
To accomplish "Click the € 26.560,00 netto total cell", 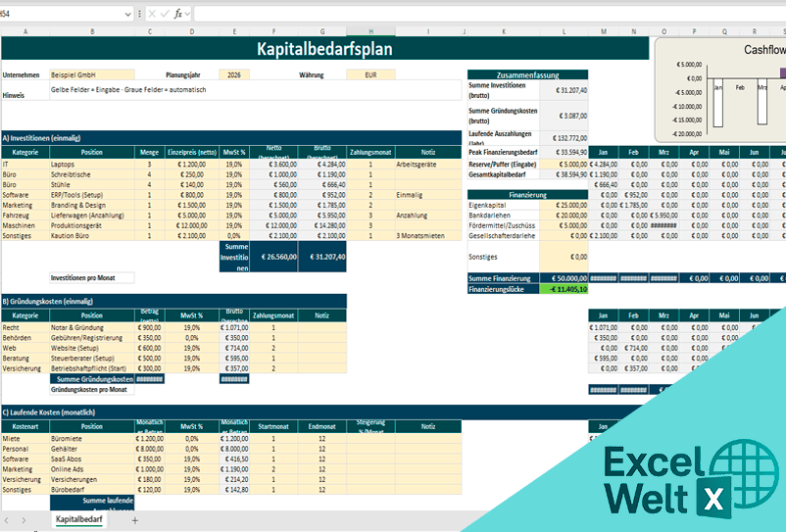I will click(273, 257).
